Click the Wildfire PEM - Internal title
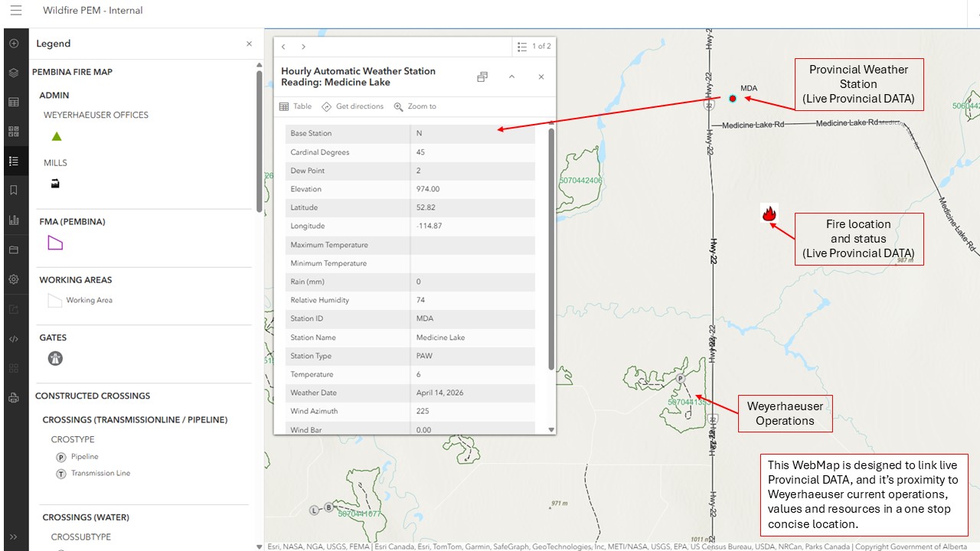This screenshot has height=551, width=980. (x=93, y=11)
